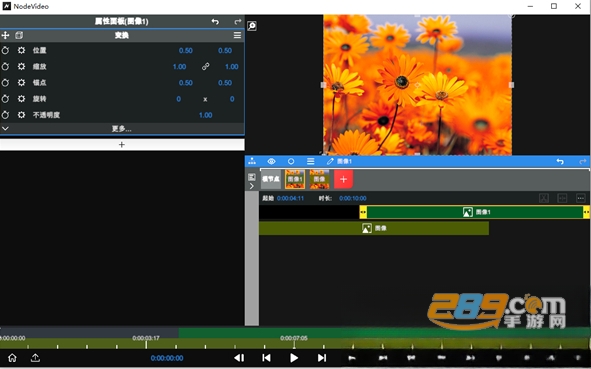This screenshot has width=591, height=369.
Task: Edit the 缩放 X value 1.00
Action: tap(179, 67)
